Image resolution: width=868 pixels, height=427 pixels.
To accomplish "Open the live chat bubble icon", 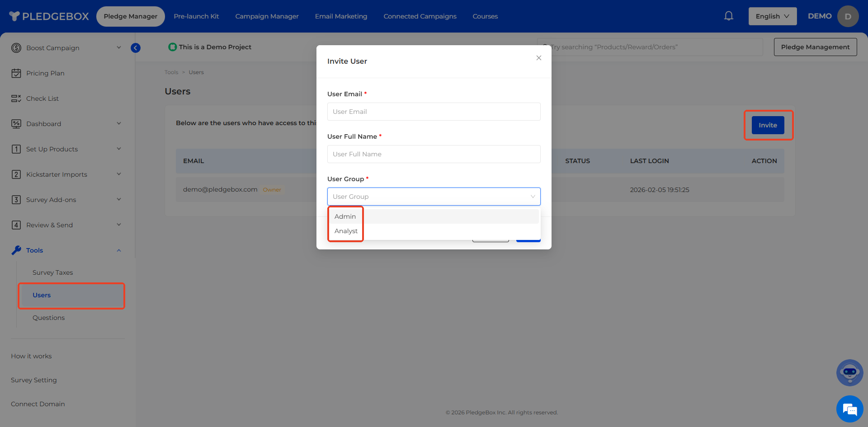I will tap(849, 409).
